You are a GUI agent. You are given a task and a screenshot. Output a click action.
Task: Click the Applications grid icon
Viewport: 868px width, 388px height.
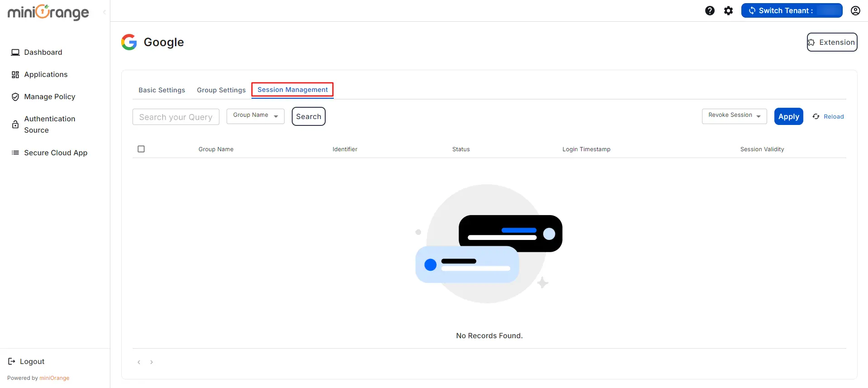(15, 75)
